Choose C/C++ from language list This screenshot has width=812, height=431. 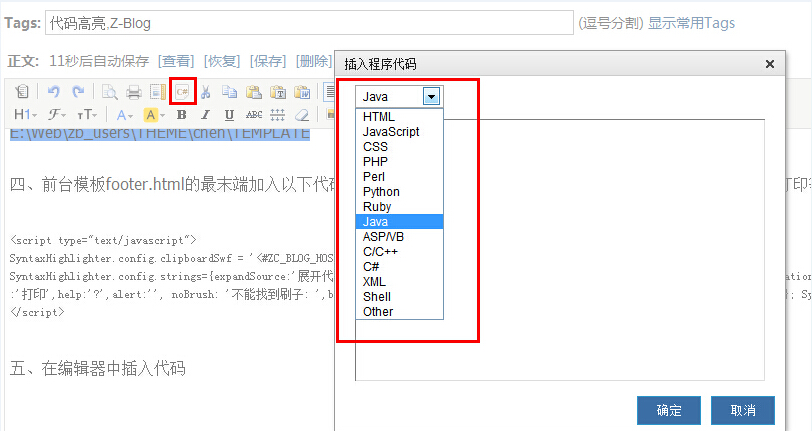click(399, 252)
